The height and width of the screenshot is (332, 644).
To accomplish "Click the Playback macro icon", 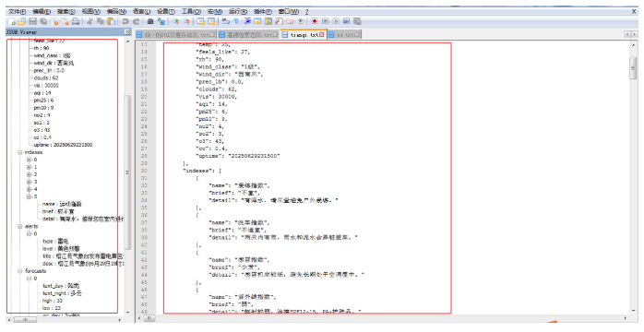I will coord(336,21).
